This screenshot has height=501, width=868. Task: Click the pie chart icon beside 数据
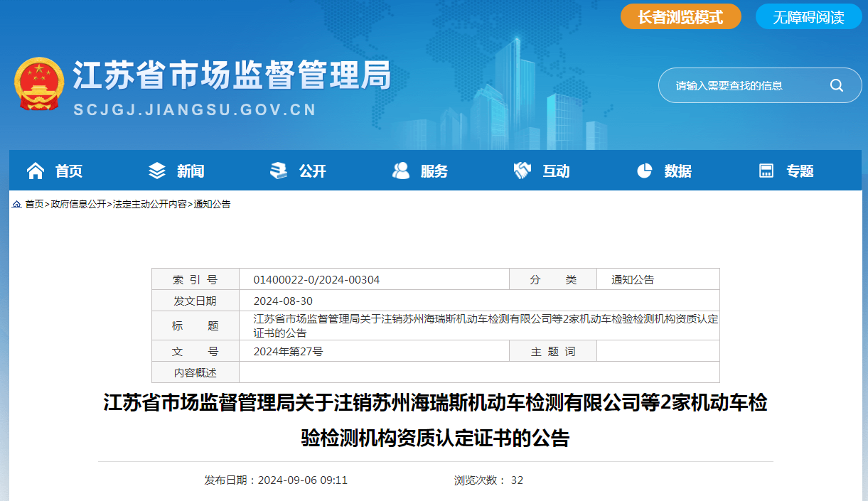click(x=645, y=171)
